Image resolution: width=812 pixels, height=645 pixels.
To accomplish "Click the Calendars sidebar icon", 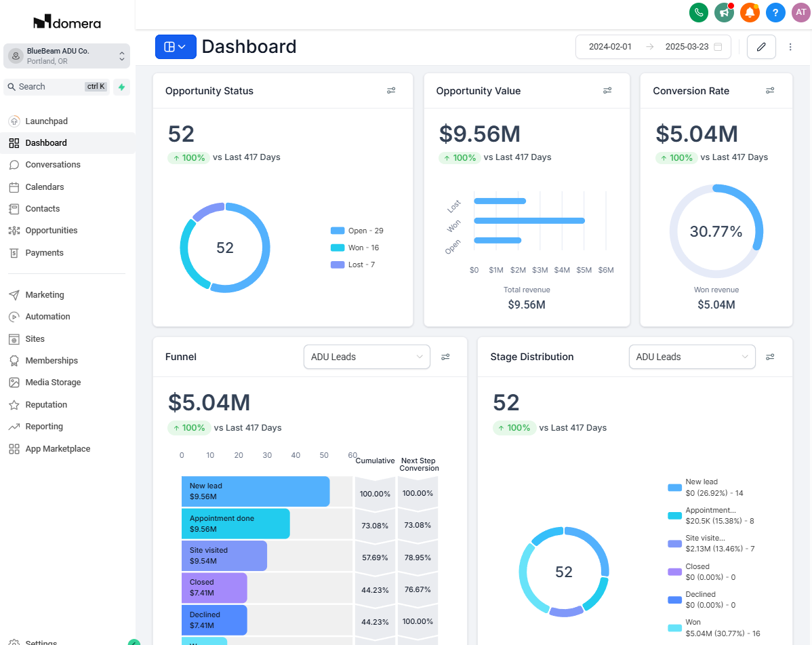I will click(14, 187).
